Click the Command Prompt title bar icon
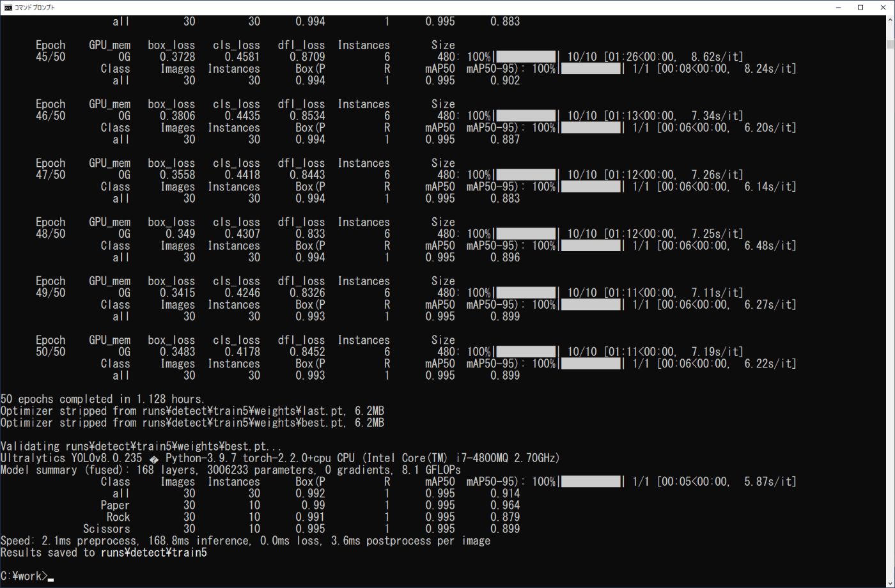 8,8
